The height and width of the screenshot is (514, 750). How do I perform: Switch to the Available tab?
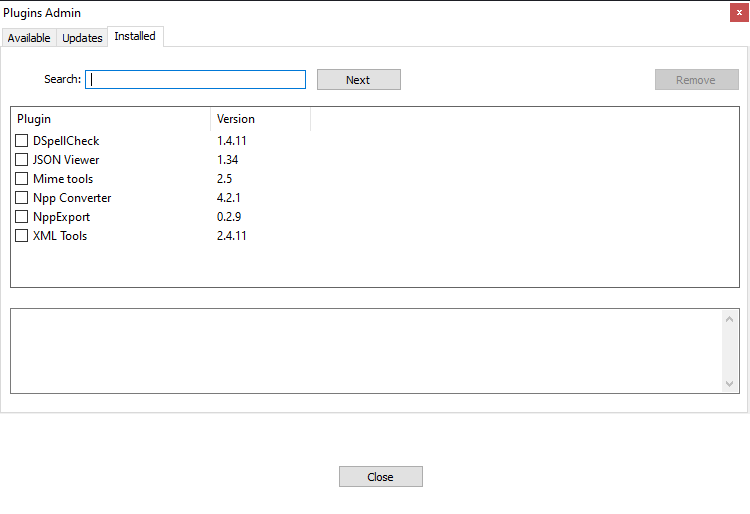click(29, 38)
